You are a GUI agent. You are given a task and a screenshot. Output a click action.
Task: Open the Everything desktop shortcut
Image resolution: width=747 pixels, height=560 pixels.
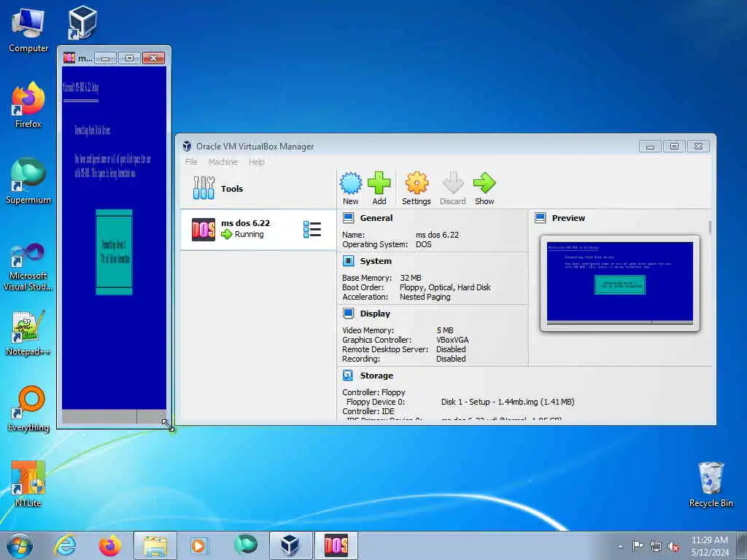(28, 408)
